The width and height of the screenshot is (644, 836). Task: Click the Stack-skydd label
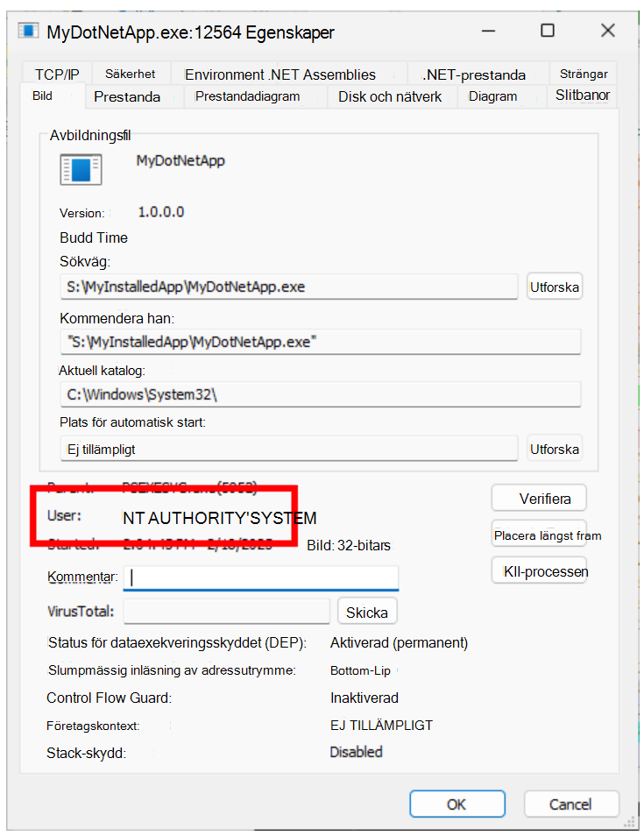[x=87, y=754]
